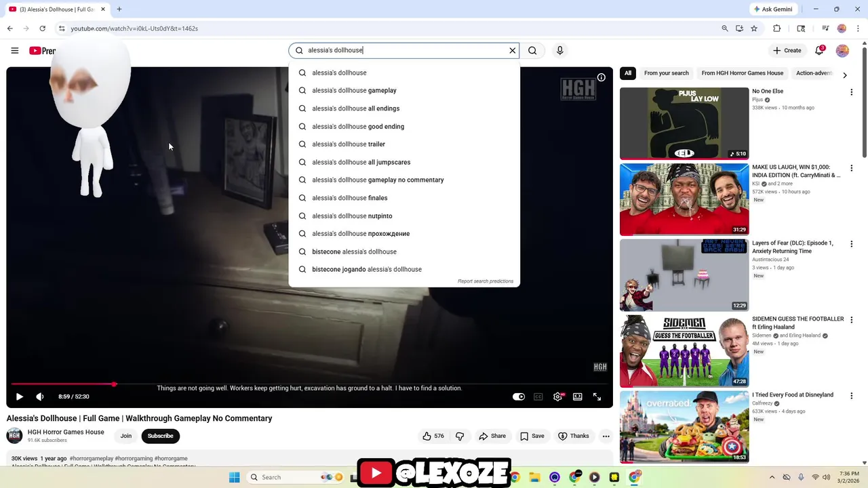Select suggestion "alessia's dollhouse trailer"
868x488 pixels.
pos(404,144)
